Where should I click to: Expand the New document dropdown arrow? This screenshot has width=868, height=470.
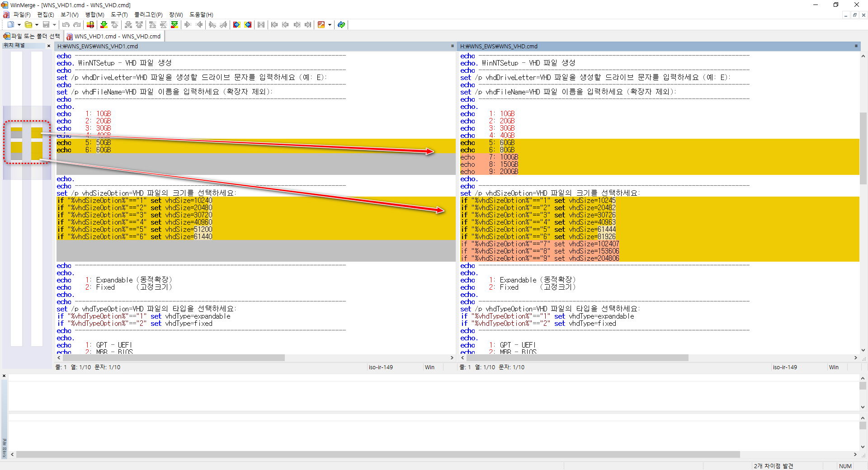point(19,25)
